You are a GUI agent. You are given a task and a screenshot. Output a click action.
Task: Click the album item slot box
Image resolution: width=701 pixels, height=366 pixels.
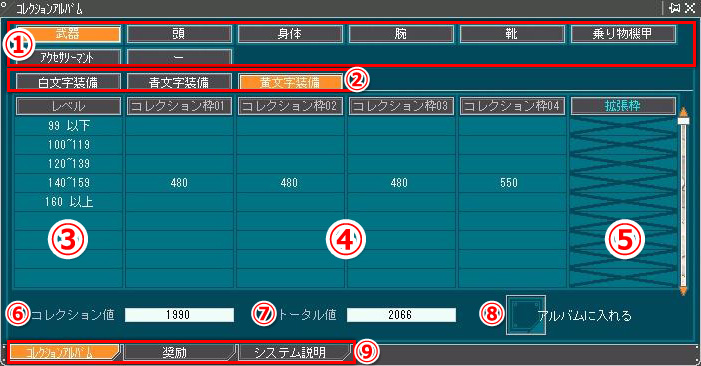coord(526,315)
